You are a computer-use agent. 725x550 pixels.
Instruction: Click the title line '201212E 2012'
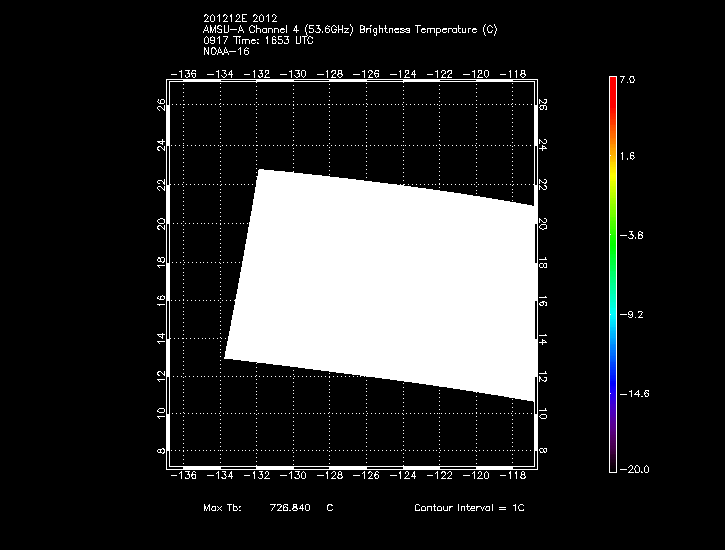coord(241,19)
